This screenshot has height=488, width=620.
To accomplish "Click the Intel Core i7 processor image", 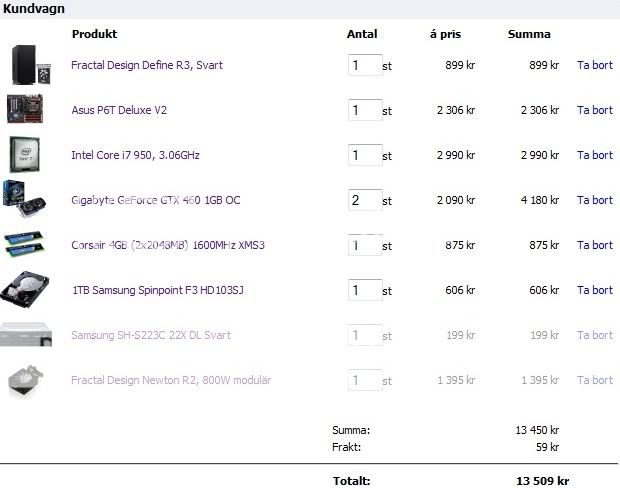I will click(x=25, y=154).
